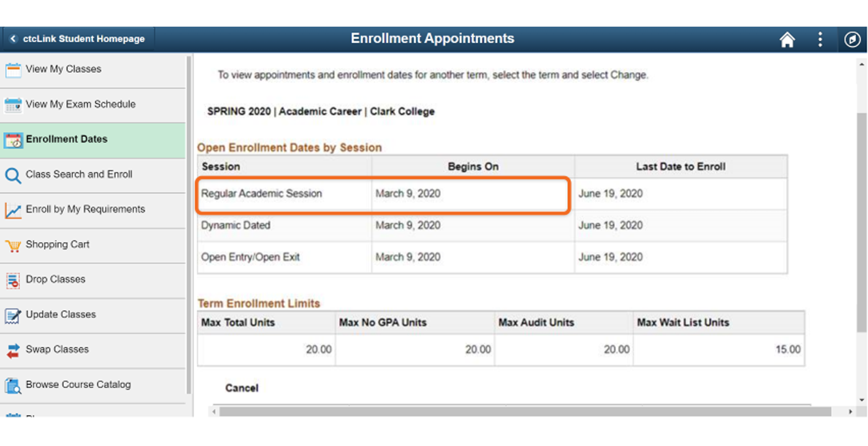
Task: Click the compass NavBar icon
Action: pyautogui.click(x=852, y=40)
